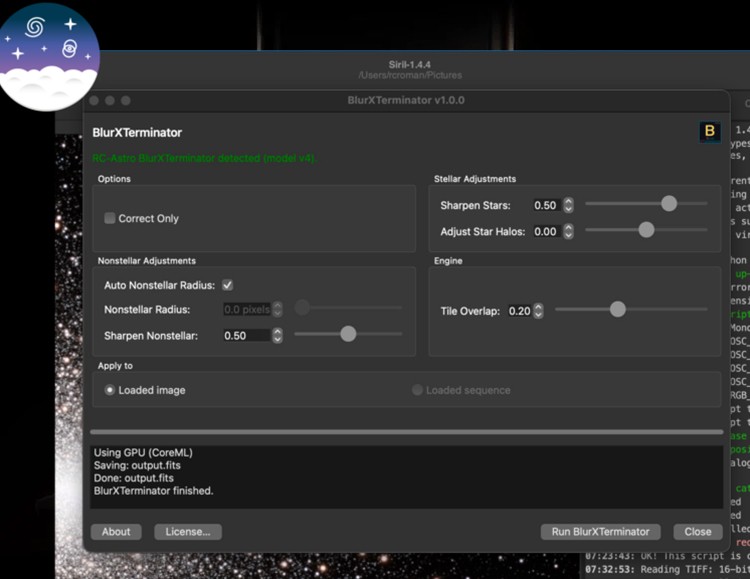Select the Loaded image radio button
The height and width of the screenshot is (579, 750).
click(x=110, y=390)
